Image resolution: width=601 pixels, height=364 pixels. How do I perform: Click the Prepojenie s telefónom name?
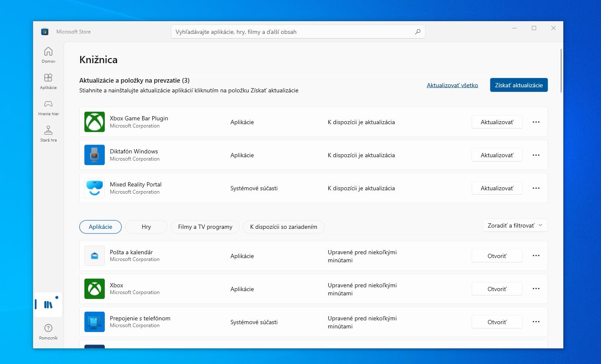[140, 318]
